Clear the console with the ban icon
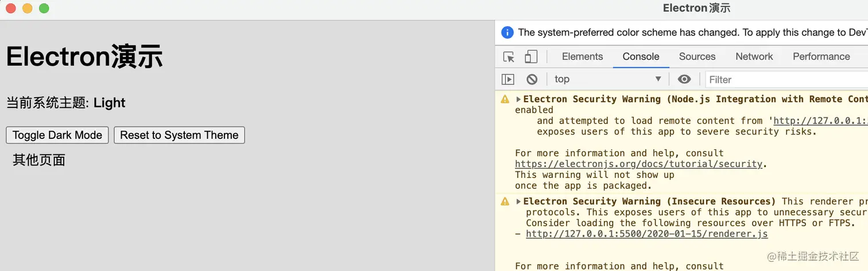This screenshot has height=271, width=868. point(532,79)
